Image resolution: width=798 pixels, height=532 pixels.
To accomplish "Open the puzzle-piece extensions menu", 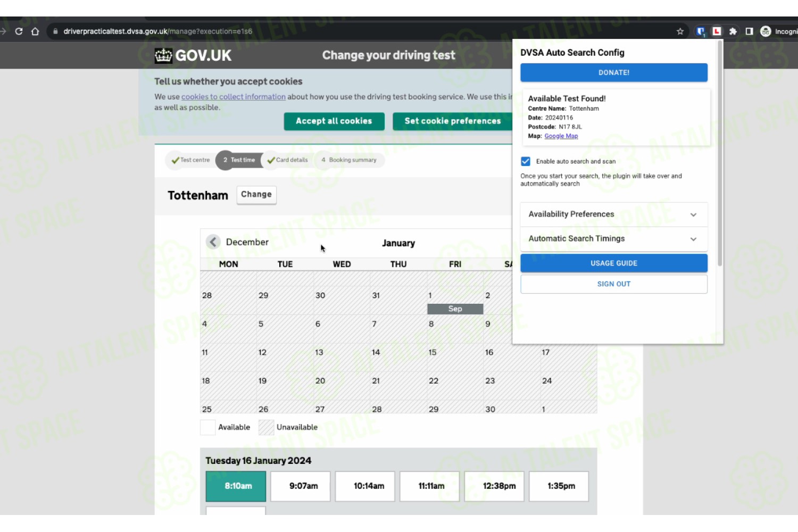I will point(733,31).
